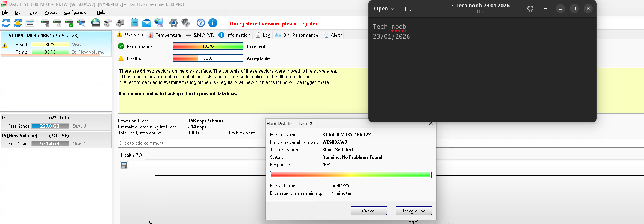Image resolution: width=644 pixels, height=224 pixels.
Task: Open the gear Configuration toolbar icon
Action: pyautogui.click(x=173, y=23)
